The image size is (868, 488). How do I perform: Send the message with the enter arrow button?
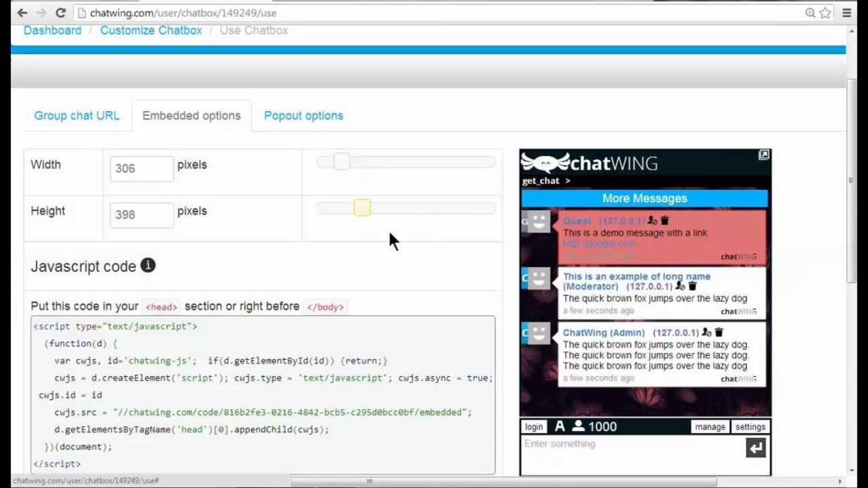[755, 447]
